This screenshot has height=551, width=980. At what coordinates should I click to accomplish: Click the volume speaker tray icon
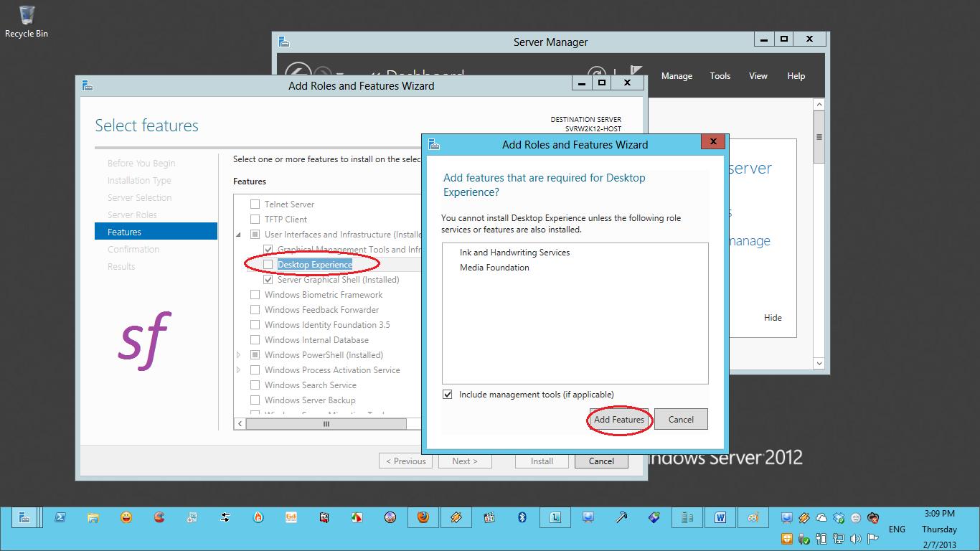(856, 539)
